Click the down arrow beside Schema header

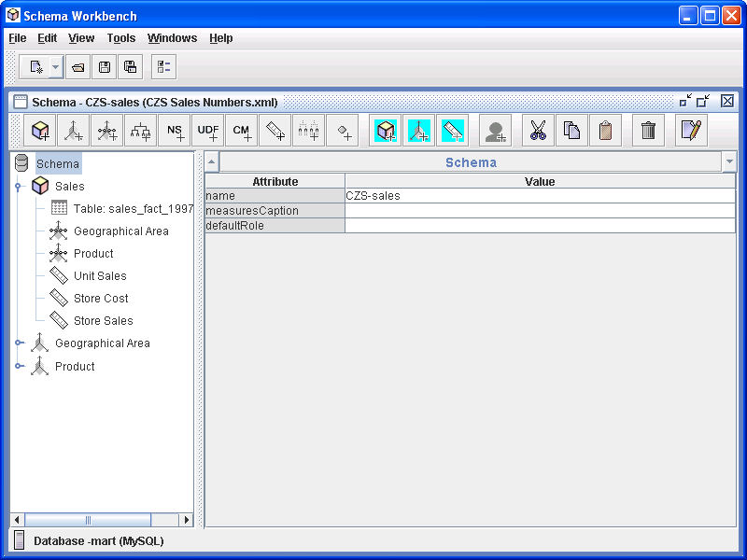coord(729,161)
